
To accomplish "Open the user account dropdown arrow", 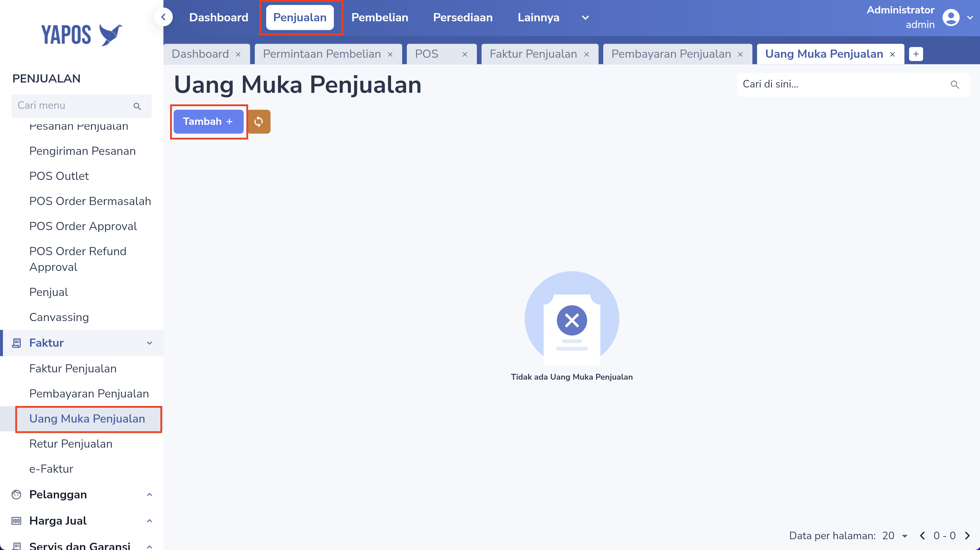I will (x=970, y=17).
